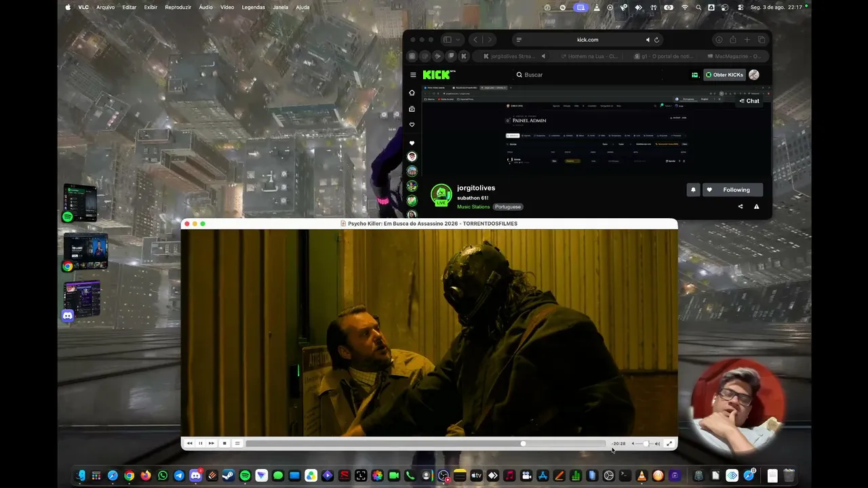868x488 pixels.
Task: Open the Kick hamburger menu
Action: [413, 75]
